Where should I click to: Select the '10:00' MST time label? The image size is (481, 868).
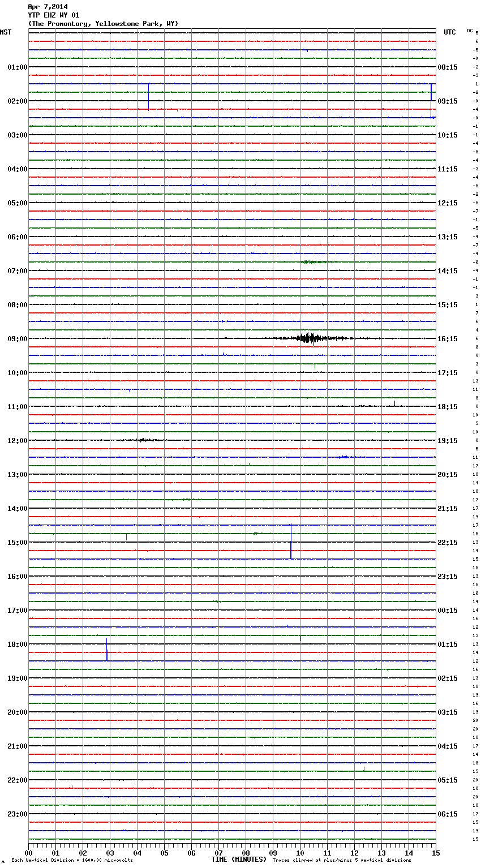click(x=17, y=373)
